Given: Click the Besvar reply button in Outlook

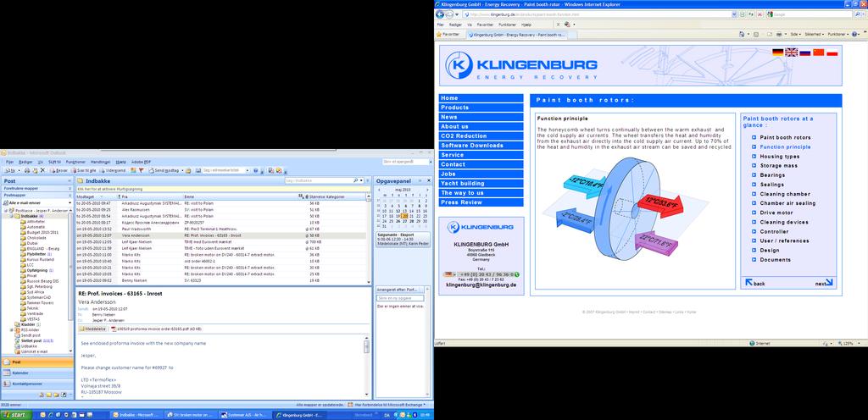Looking at the screenshot, I should [58, 171].
